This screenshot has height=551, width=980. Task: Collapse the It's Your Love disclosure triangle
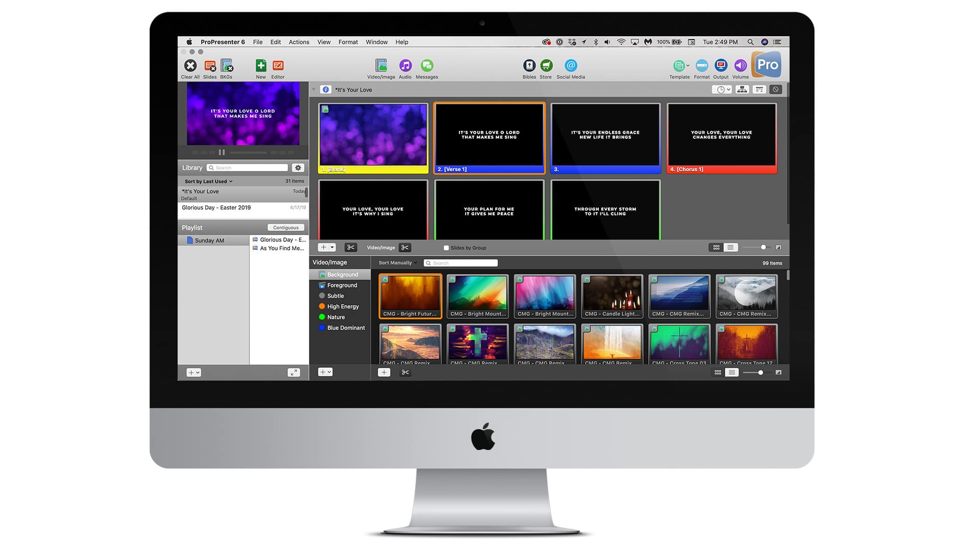pyautogui.click(x=313, y=89)
